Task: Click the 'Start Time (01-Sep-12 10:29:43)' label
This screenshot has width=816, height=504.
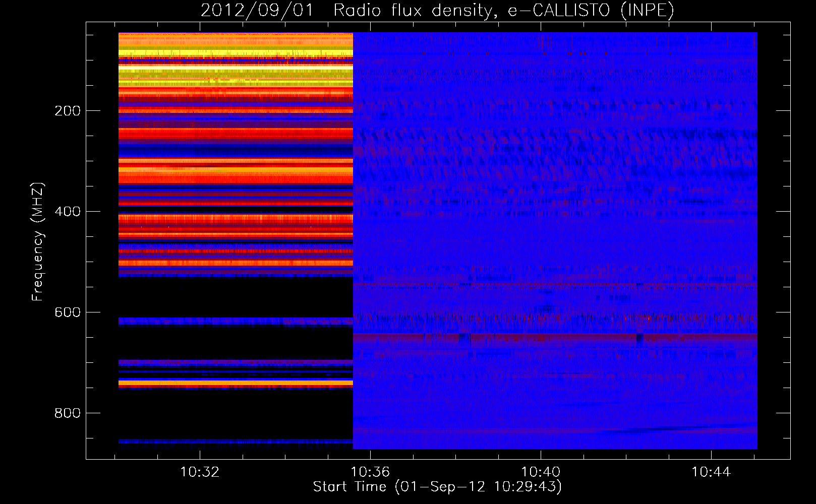Action: [x=437, y=487]
